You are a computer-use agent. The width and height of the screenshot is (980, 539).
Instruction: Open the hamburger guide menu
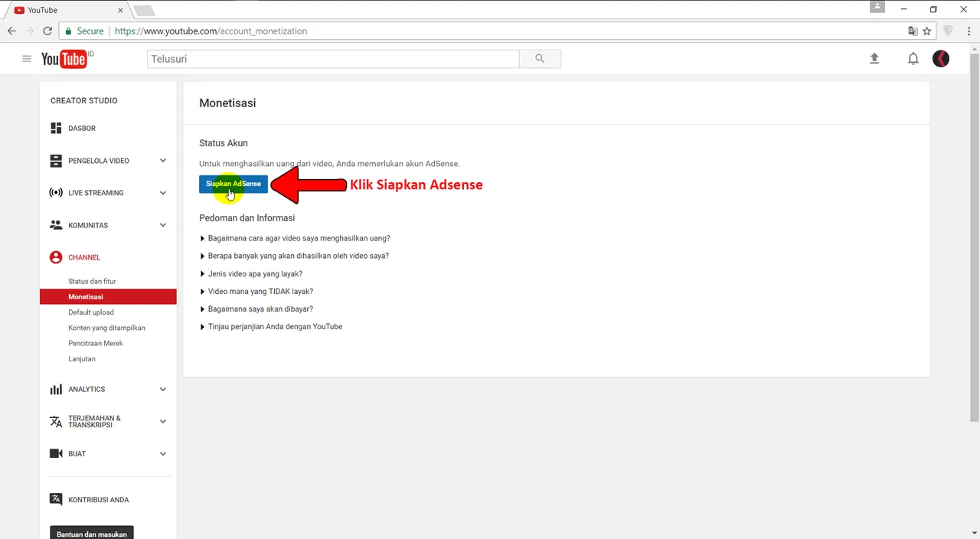click(27, 59)
